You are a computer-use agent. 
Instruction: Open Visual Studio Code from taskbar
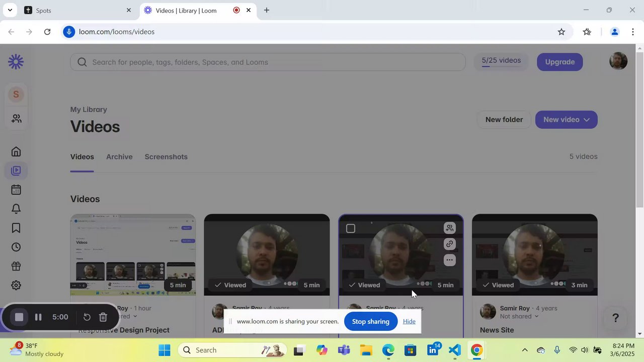pyautogui.click(x=454, y=350)
